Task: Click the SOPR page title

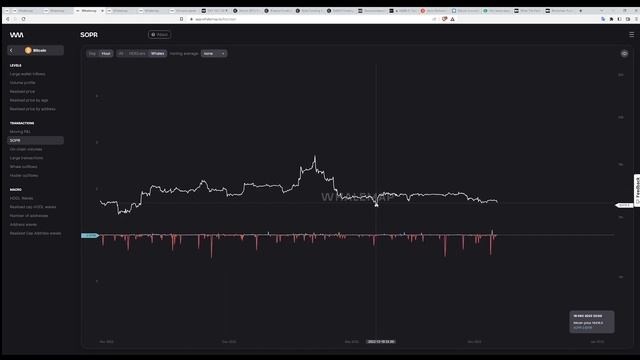Action: click(x=89, y=35)
